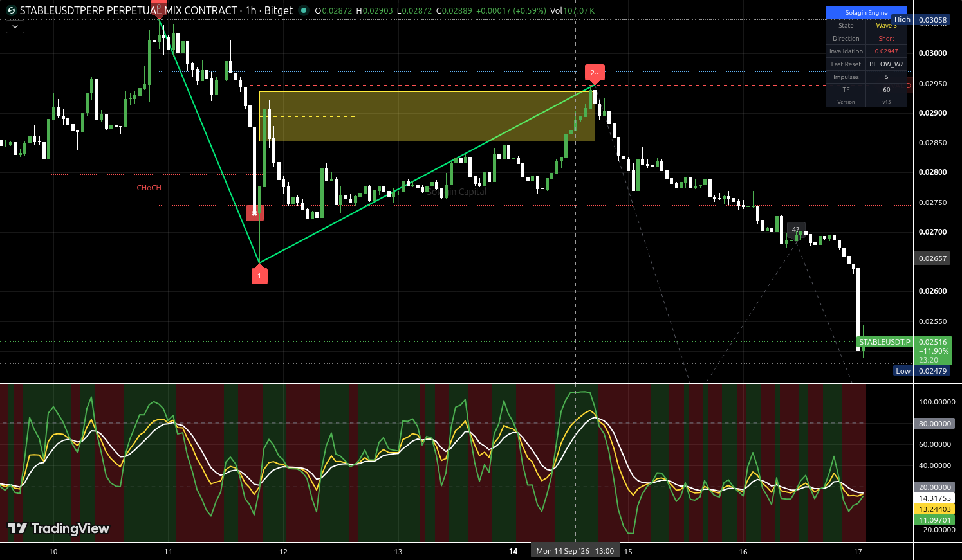This screenshot has width=962, height=560.
Task: Click the Low price tag label
Action: (x=903, y=371)
